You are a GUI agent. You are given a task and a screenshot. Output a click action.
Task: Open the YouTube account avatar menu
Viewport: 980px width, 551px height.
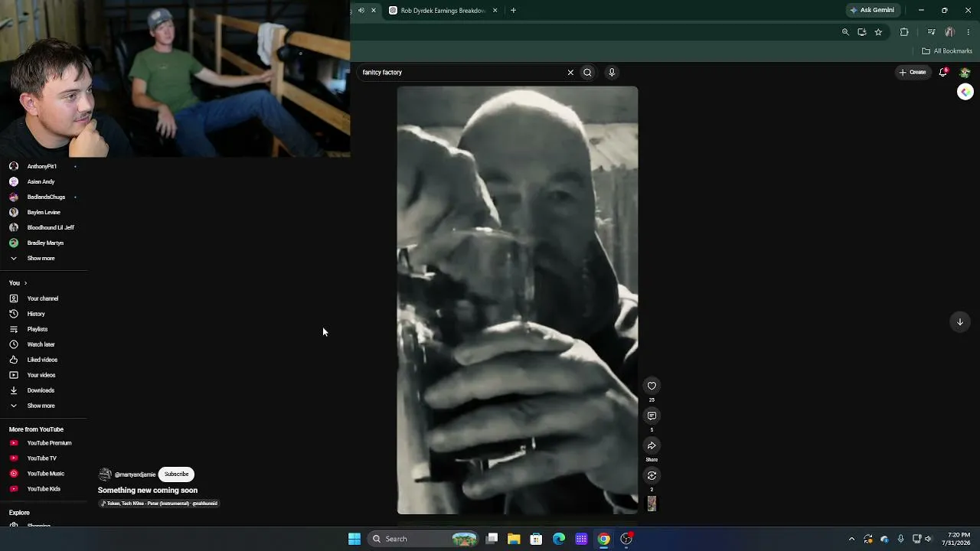point(965,72)
